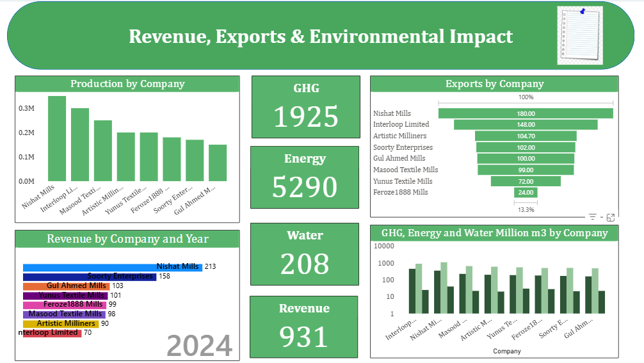Click the Energy 5290 card
Image resolution: width=644 pixels, height=363 pixels.
click(304, 177)
